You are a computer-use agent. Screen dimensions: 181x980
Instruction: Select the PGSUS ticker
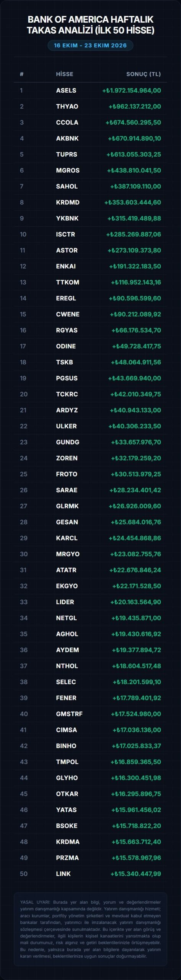(x=67, y=378)
